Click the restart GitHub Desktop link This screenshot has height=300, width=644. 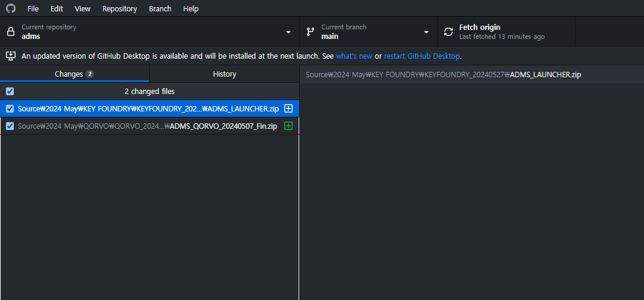[x=422, y=56]
